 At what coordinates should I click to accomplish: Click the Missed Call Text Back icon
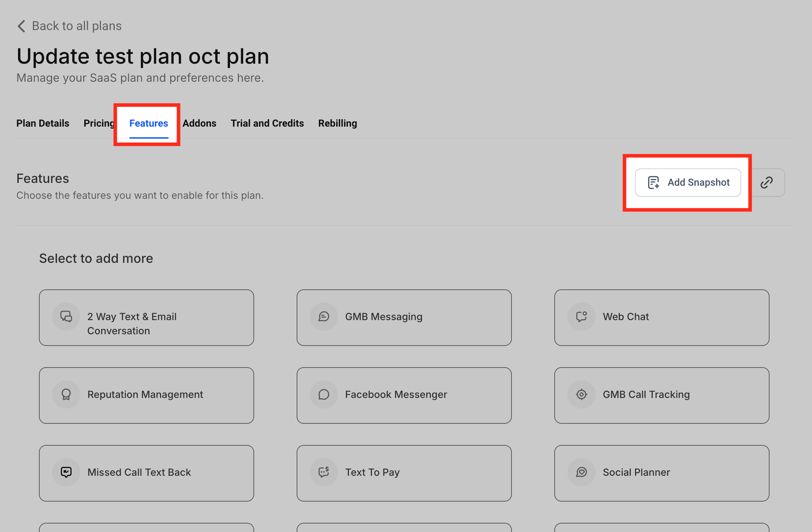66,472
